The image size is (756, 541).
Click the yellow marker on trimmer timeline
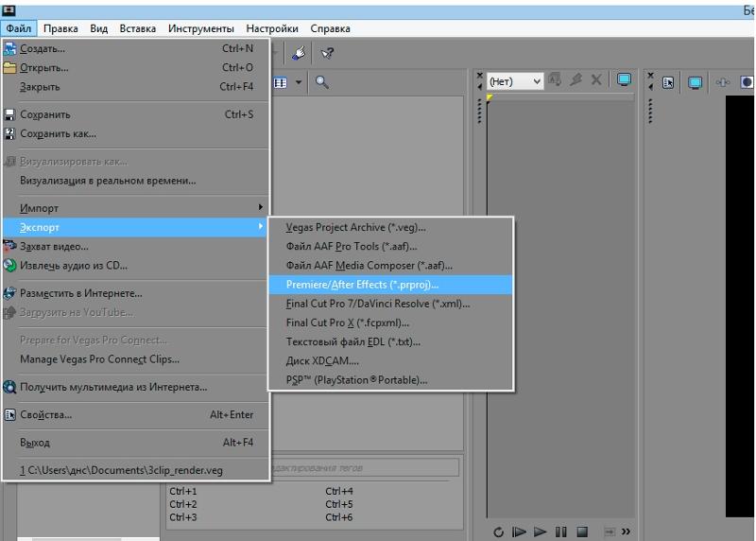tap(490, 98)
